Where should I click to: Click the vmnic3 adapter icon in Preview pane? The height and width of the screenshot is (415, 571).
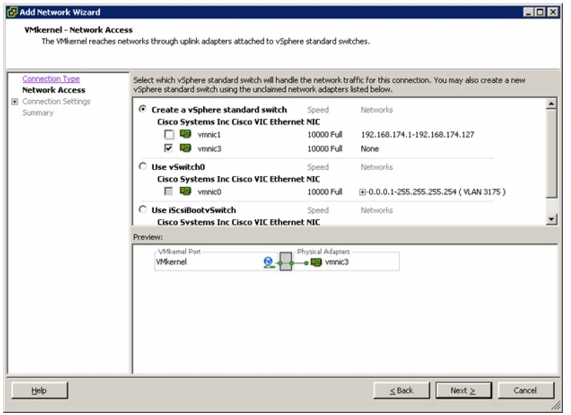point(316,262)
